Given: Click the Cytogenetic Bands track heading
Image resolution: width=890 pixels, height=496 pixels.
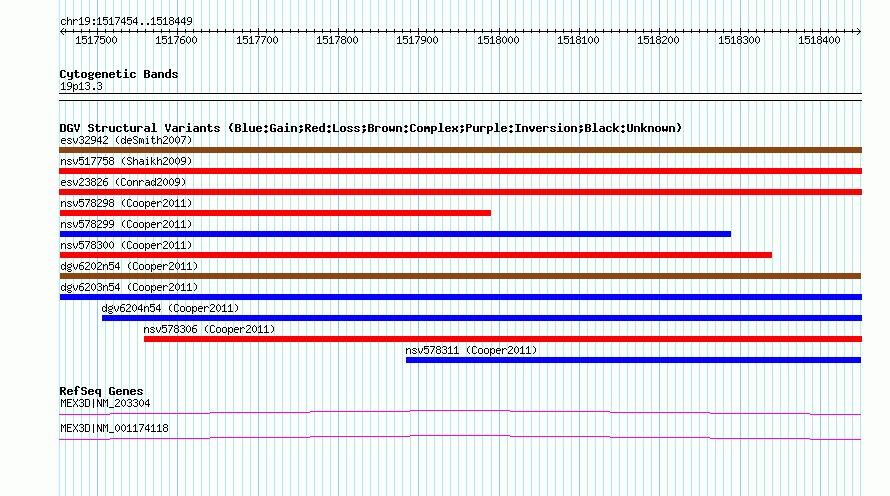Looking at the screenshot, I should pos(119,74).
